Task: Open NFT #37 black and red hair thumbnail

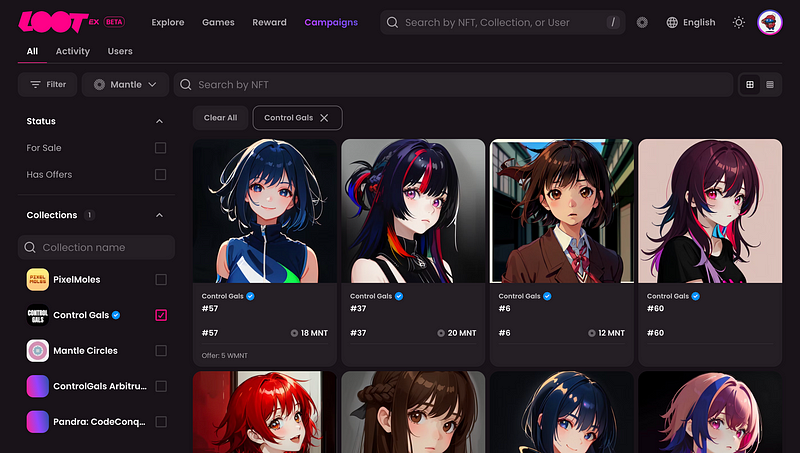Action: [x=413, y=211]
